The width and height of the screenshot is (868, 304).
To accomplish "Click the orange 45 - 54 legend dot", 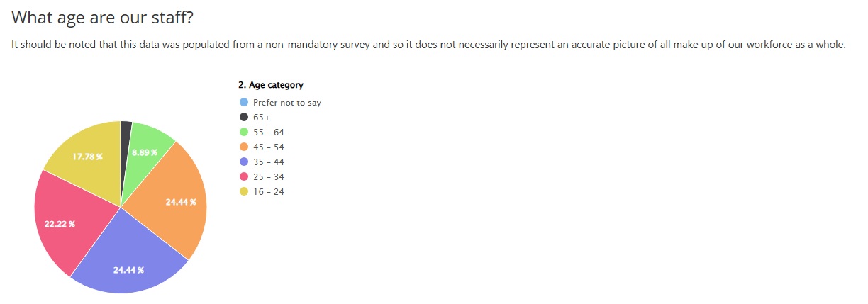I will coord(244,147).
